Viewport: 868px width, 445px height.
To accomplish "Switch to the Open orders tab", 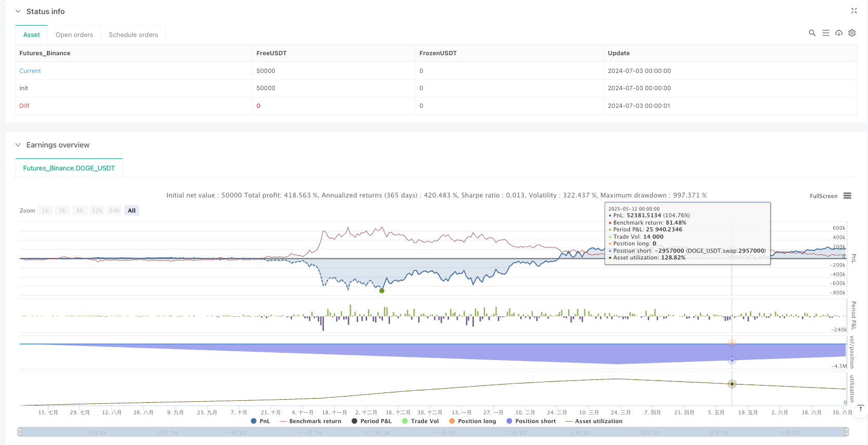I will click(74, 35).
